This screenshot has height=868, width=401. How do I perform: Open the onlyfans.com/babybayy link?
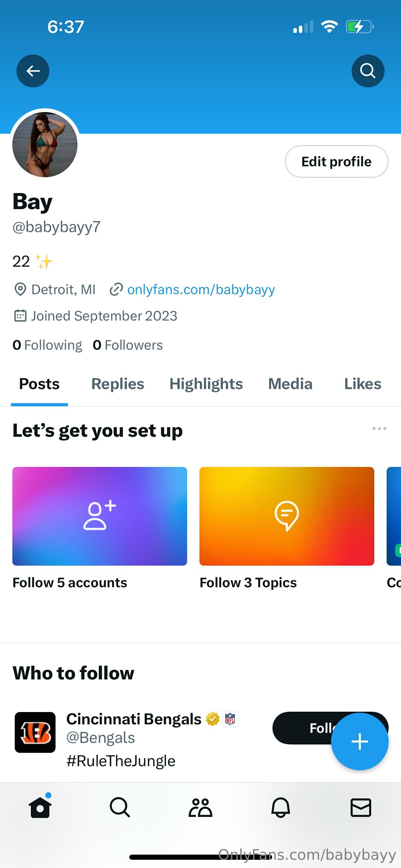pos(201,290)
